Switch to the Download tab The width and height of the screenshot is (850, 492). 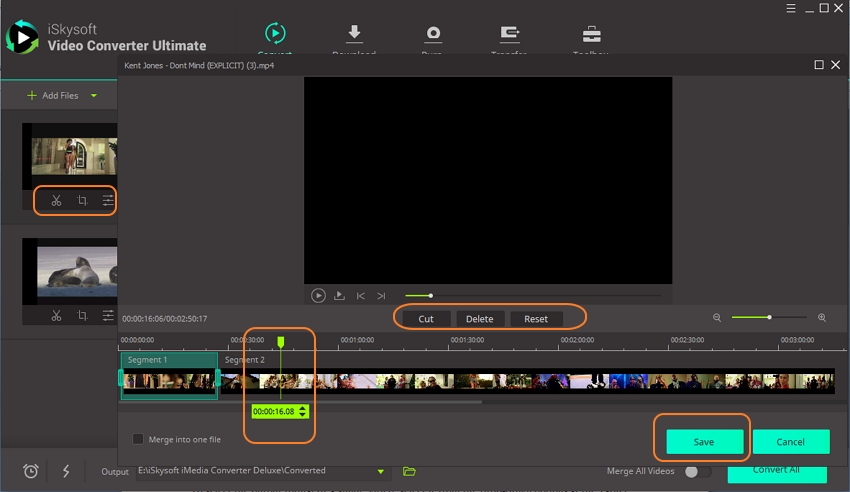pos(354,37)
